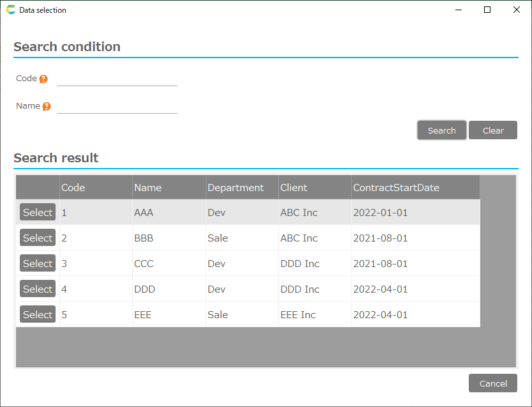Click the Code search input field

pyautogui.click(x=117, y=79)
